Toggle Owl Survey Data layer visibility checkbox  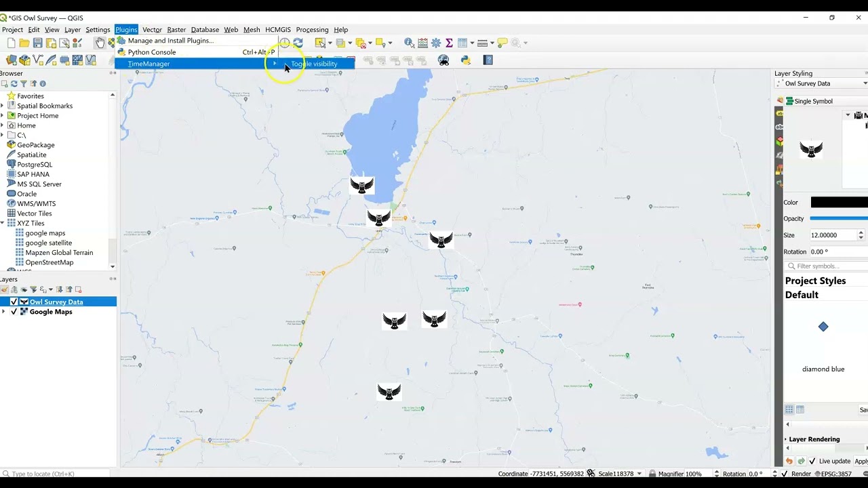click(14, 302)
